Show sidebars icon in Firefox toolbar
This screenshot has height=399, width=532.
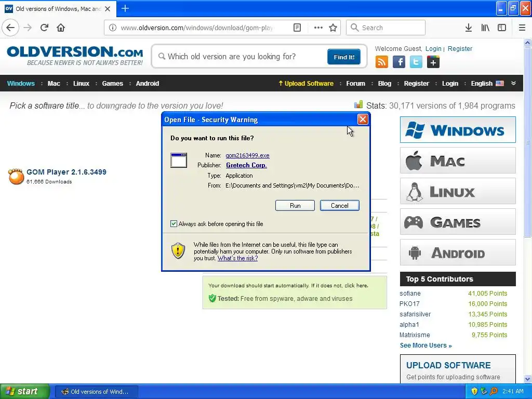coord(502,28)
